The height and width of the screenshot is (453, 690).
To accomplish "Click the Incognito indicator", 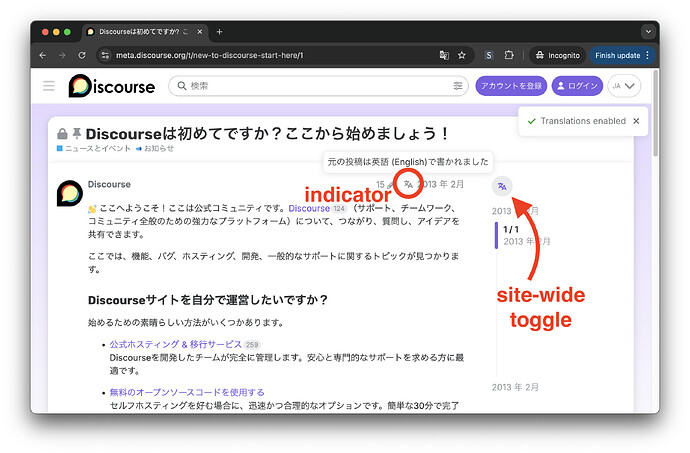I will pos(558,55).
